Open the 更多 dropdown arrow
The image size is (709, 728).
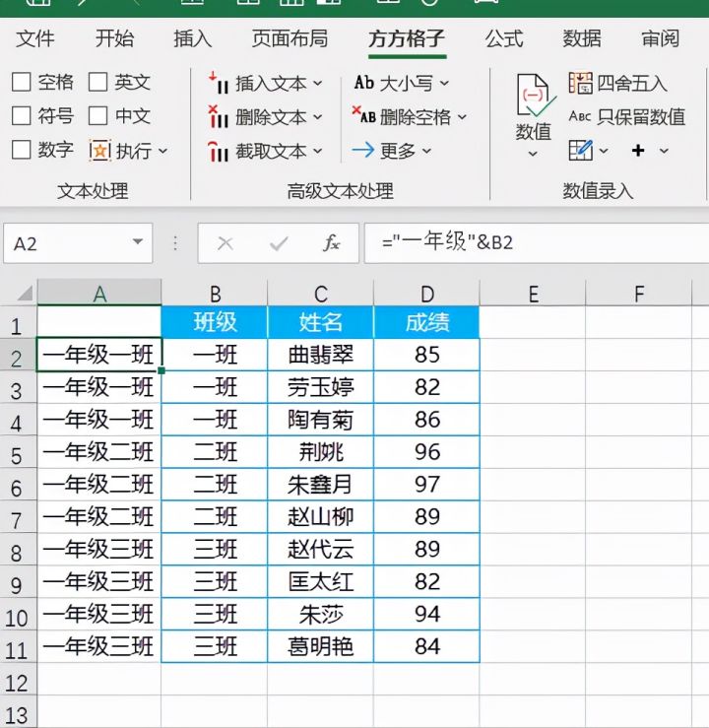pos(426,151)
